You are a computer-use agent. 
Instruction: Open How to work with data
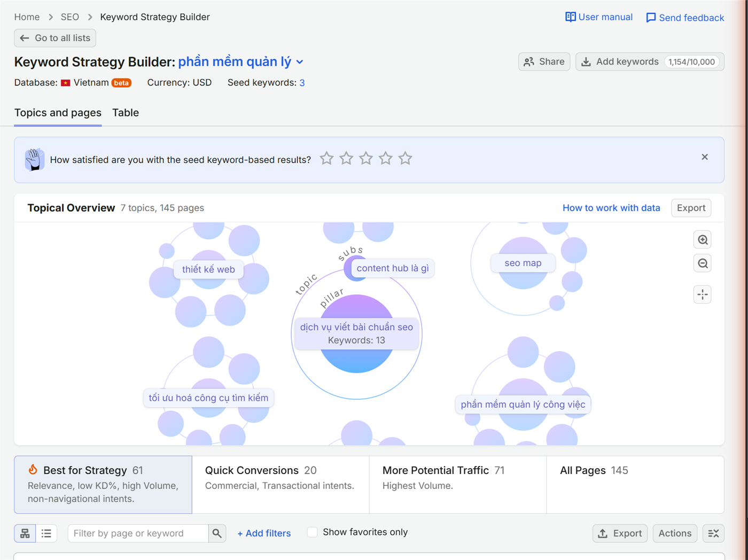tap(611, 208)
